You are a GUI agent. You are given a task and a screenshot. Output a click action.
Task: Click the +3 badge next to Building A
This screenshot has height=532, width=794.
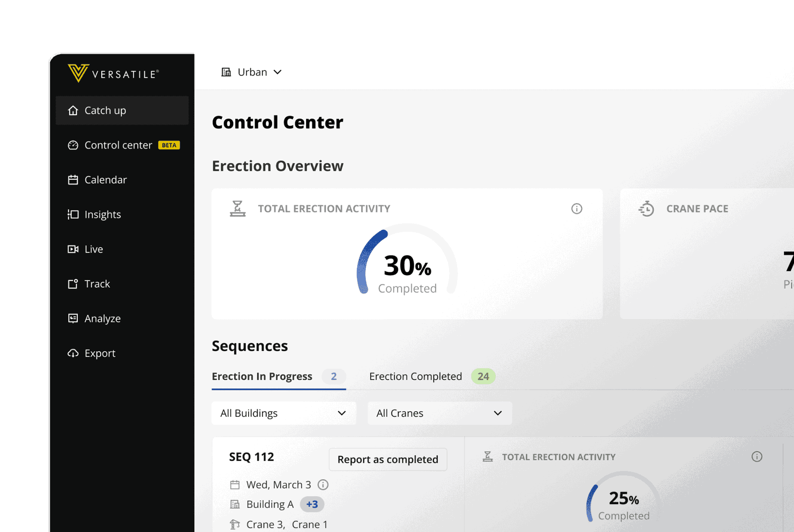coord(312,504)
